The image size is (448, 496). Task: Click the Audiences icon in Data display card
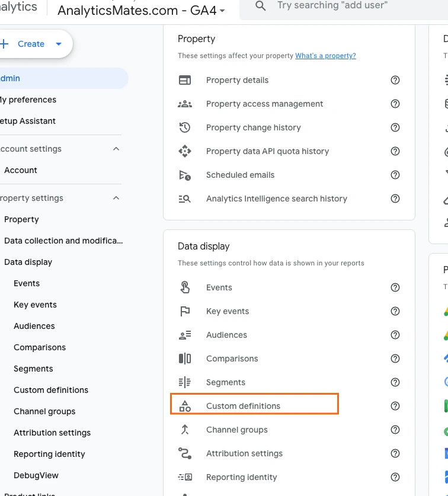coord(185,335)
